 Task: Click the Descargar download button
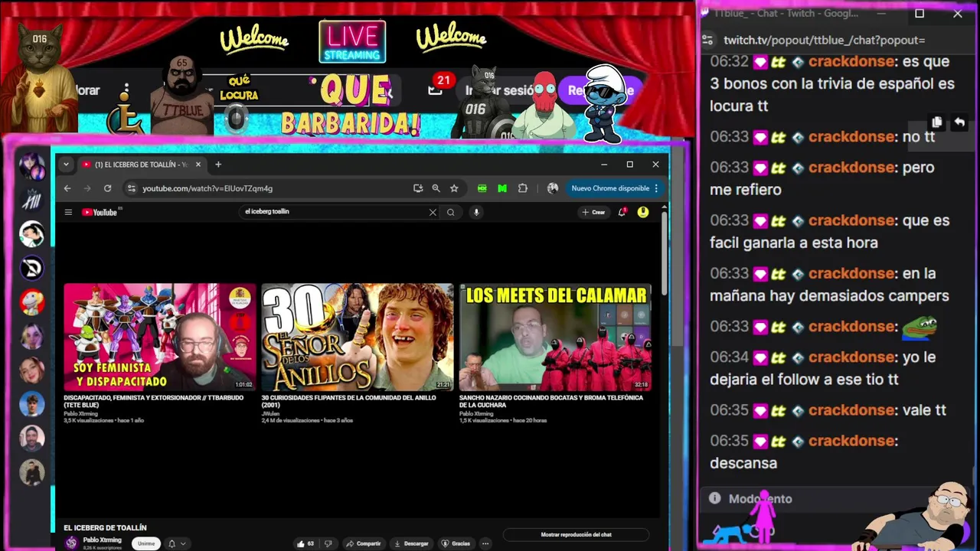click(x=411, y=543)
